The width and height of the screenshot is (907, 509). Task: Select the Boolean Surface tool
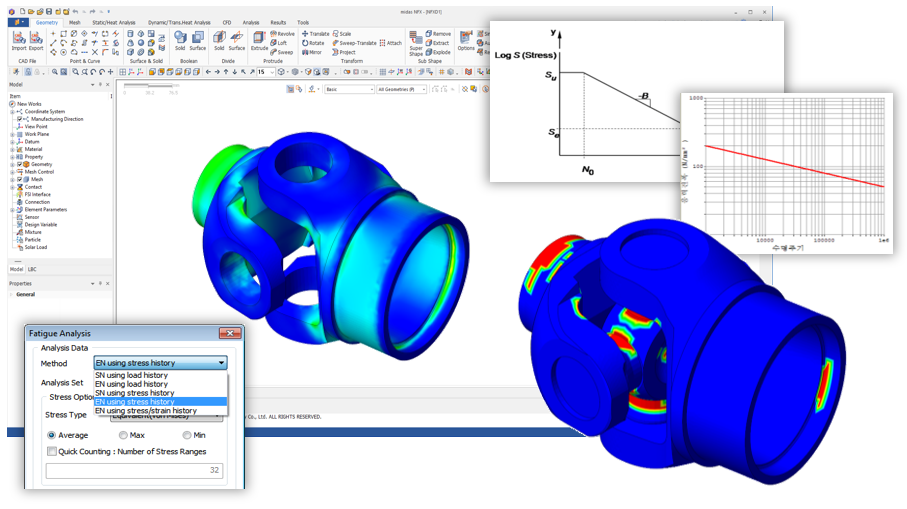click(x=198, y=40)
